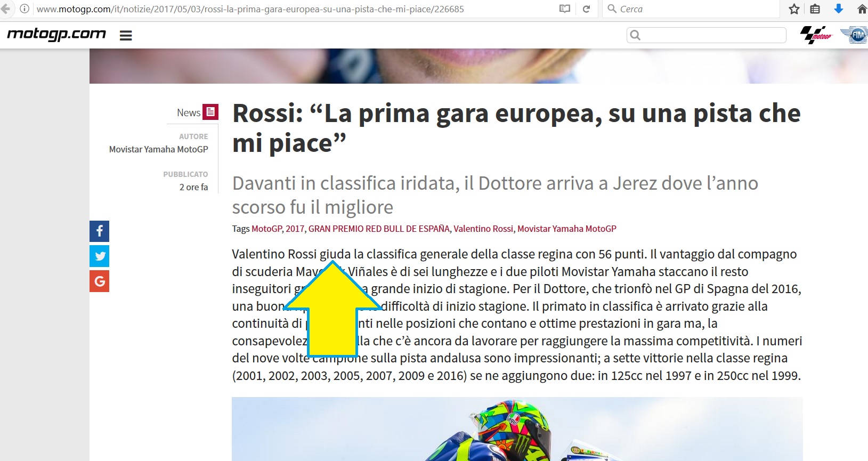
Task: Click the motogp.com logo
Action: [56, 34]
